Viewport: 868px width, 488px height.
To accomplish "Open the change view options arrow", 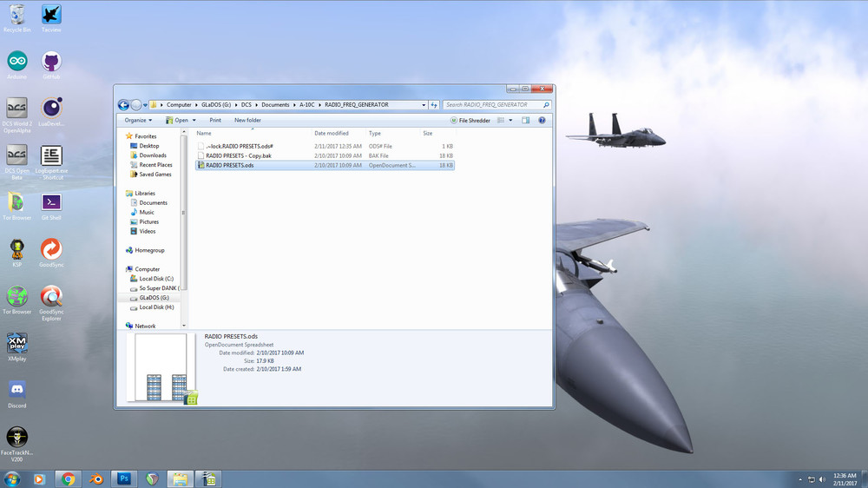I will tap(510, 120).
